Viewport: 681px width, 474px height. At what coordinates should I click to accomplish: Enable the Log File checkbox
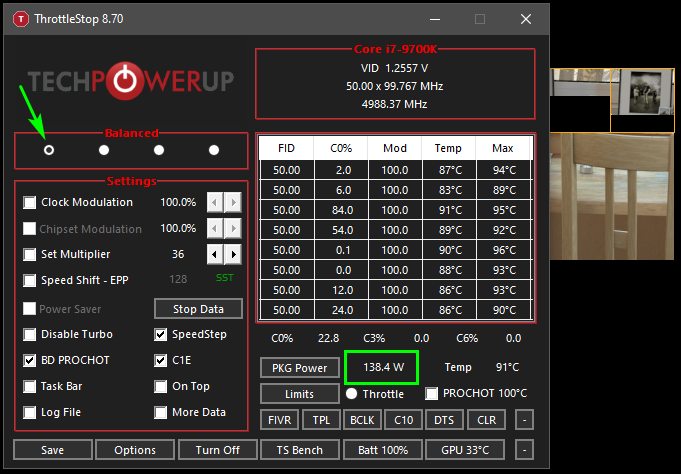[x=30, y=412]
